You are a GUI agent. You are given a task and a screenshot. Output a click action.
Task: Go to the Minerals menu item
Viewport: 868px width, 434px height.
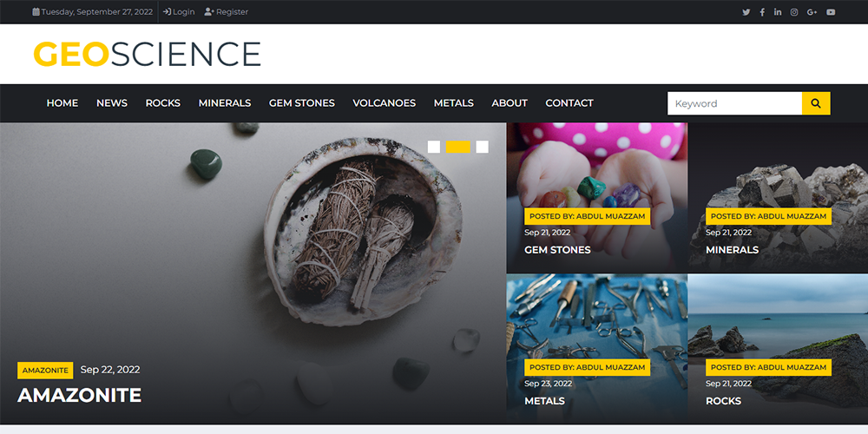click(x=224, y=103)
